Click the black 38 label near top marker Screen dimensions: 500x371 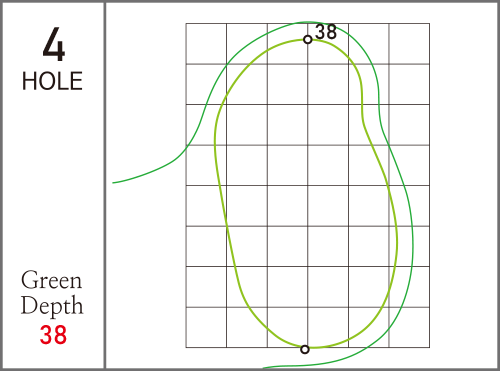[326, 32]
